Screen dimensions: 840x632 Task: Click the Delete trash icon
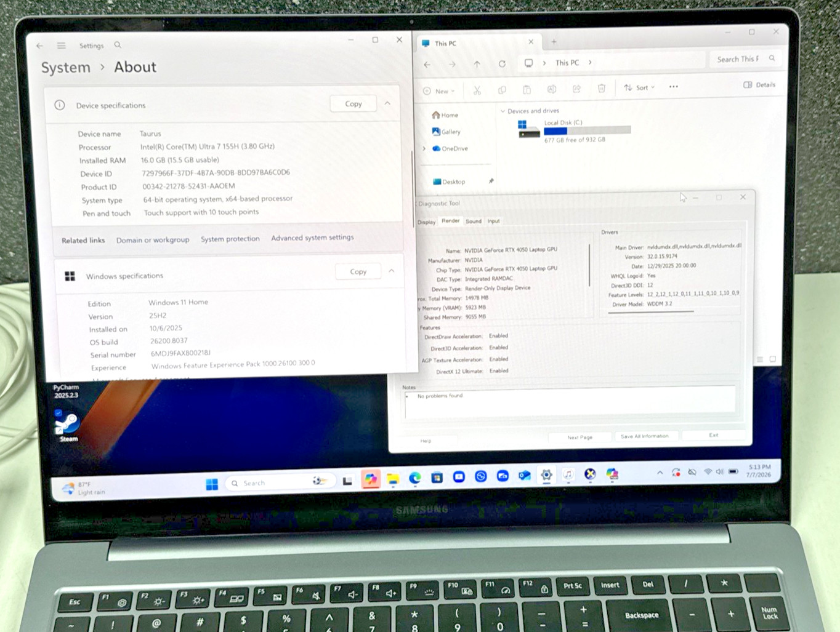coord(602,89)
